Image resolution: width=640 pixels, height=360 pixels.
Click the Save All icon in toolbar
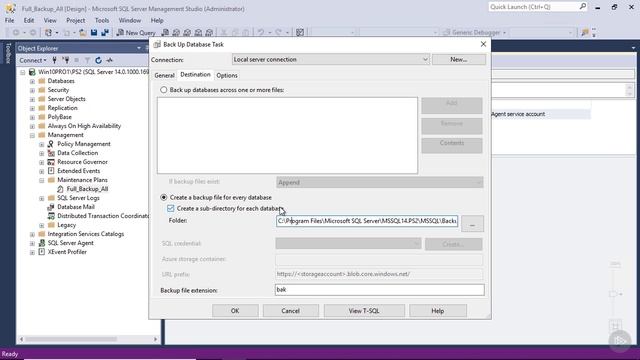105,33
